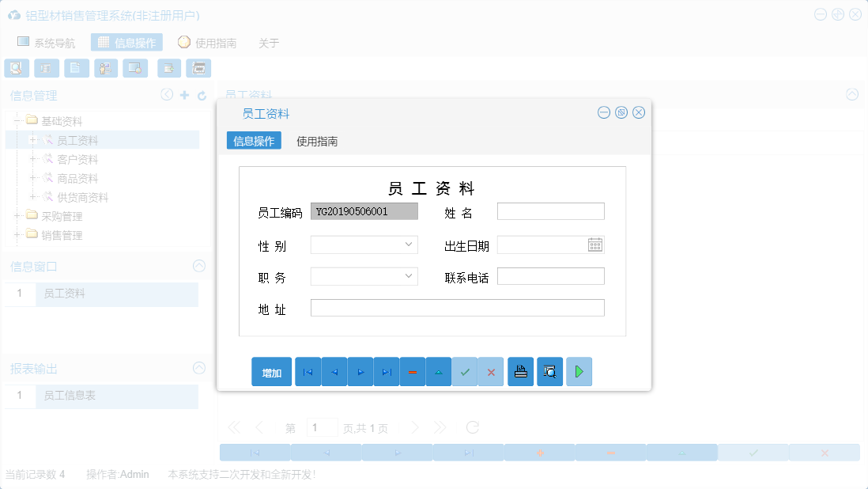Click the refresh icon in 信息管理 panel
This screenshot has height=489, width=868.
(201, 95)
